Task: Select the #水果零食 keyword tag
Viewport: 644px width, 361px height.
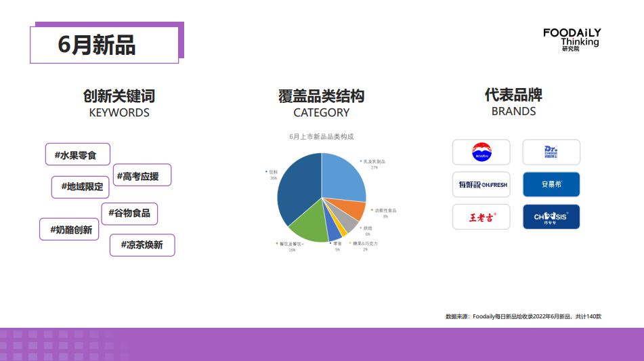Action: coord(78,154)
